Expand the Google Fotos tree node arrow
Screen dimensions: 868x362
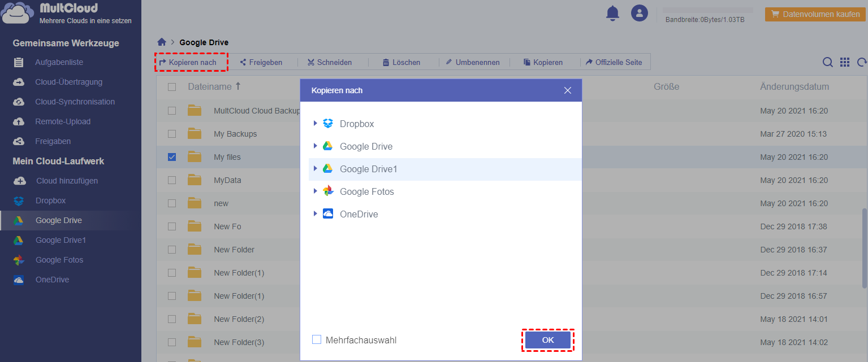click(x=316, y=191)
